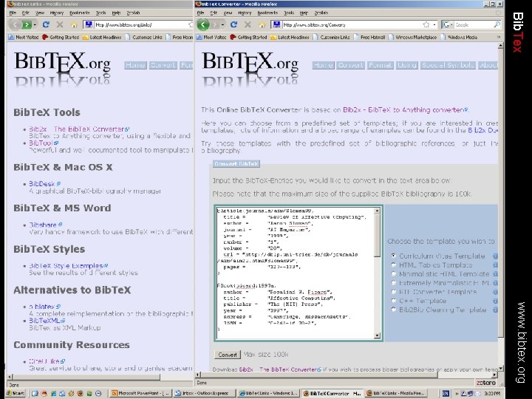Switch to Inbox - Outlook Express in taskbar
The height and width of the screenshot is (399, 532).
point(205,393)
